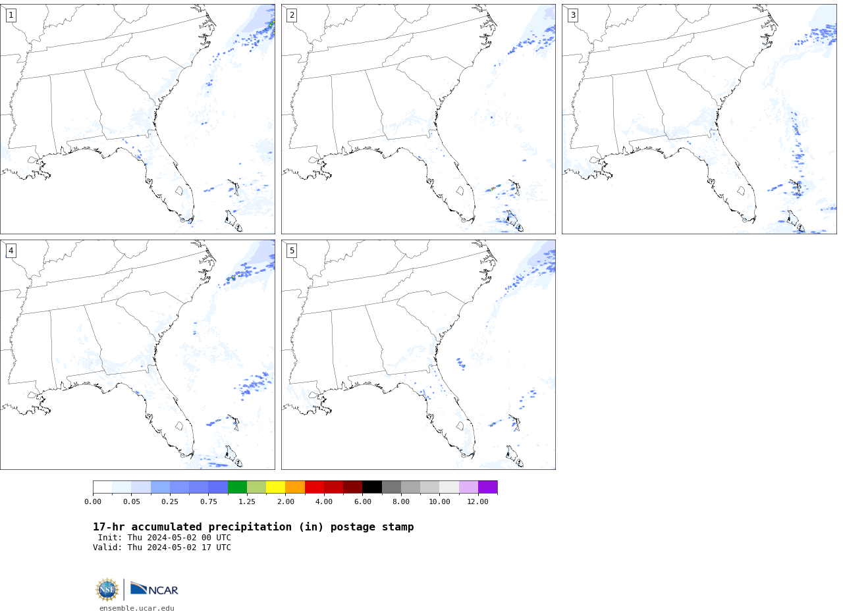Click the boxed number label '2'

click(x=292, y=15)
